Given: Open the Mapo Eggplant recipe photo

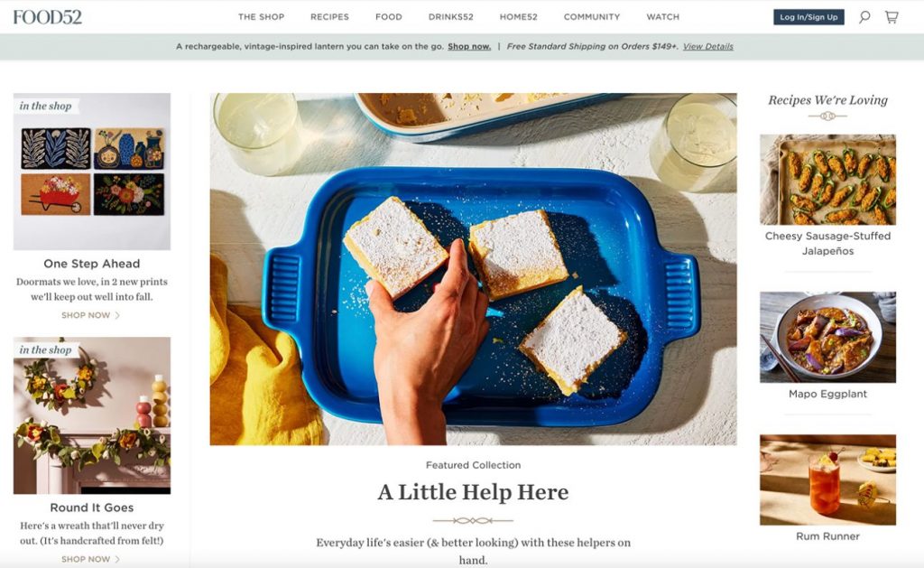Looking at the screenshot, I should pyautogui.click(x=827, y=337).
